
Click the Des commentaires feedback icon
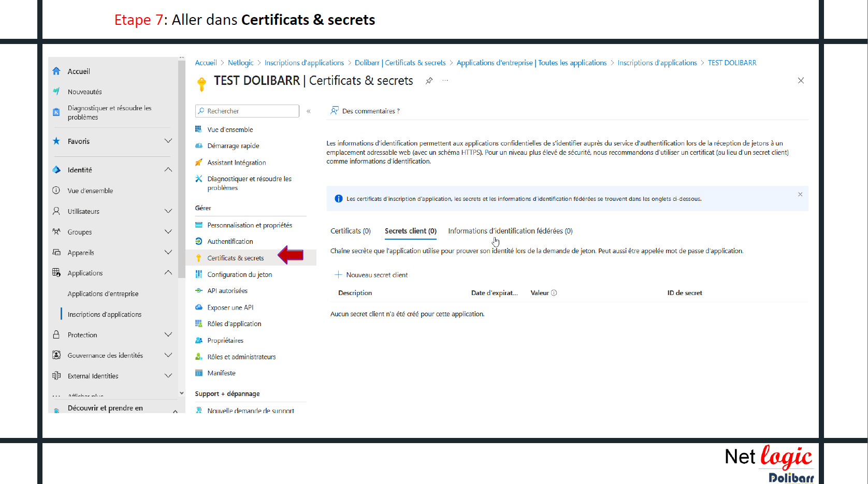pos(335,111)
